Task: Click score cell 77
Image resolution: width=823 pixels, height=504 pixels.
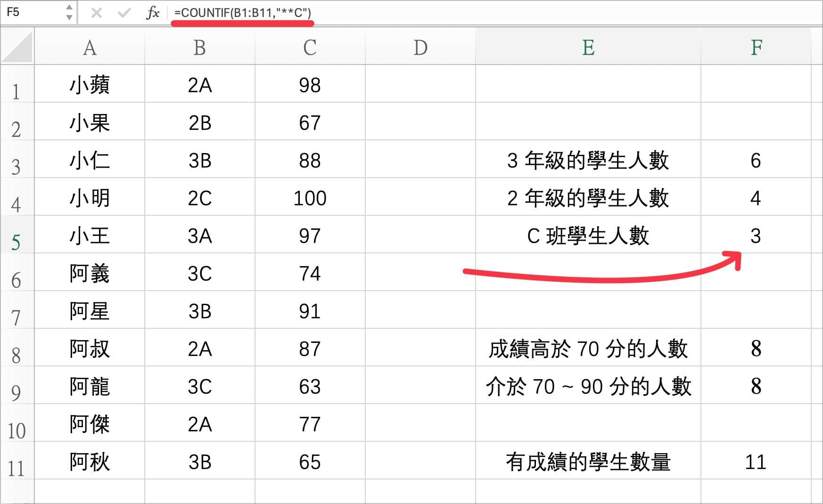Action: 310,423
